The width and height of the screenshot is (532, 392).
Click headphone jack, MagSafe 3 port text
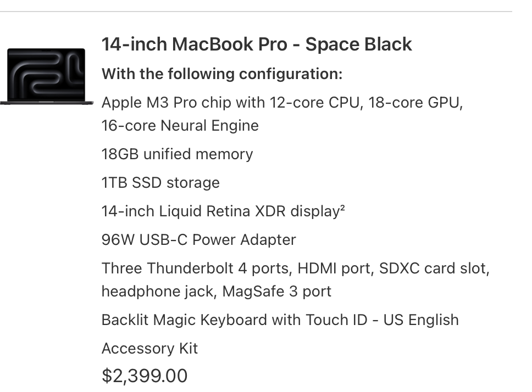[217, 292]
